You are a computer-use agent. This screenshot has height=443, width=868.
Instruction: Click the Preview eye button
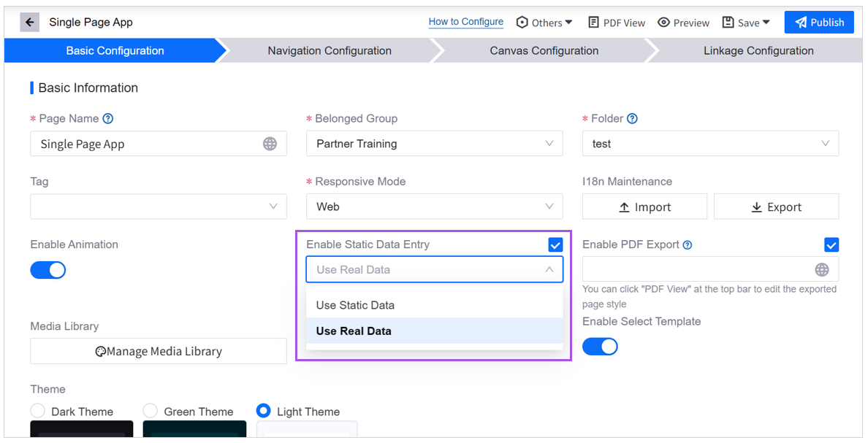(x=683, y=23)
